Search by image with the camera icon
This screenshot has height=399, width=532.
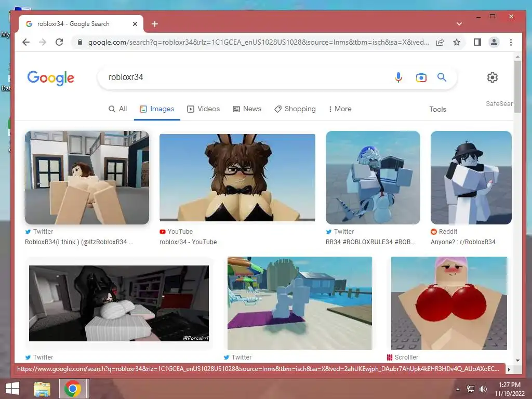coord(421,77)
